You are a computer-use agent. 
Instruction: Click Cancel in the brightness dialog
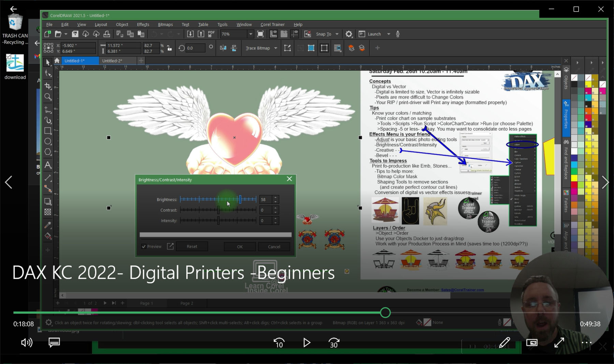click(x=274, y=246)
